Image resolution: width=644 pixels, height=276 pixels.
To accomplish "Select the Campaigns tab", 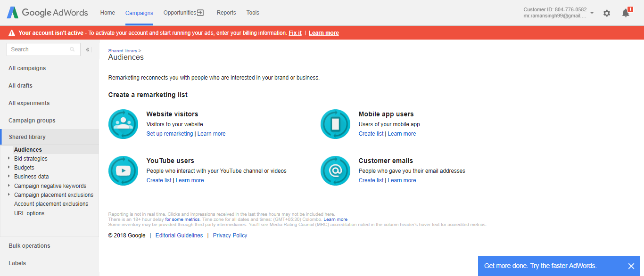I will click(139, 13).
